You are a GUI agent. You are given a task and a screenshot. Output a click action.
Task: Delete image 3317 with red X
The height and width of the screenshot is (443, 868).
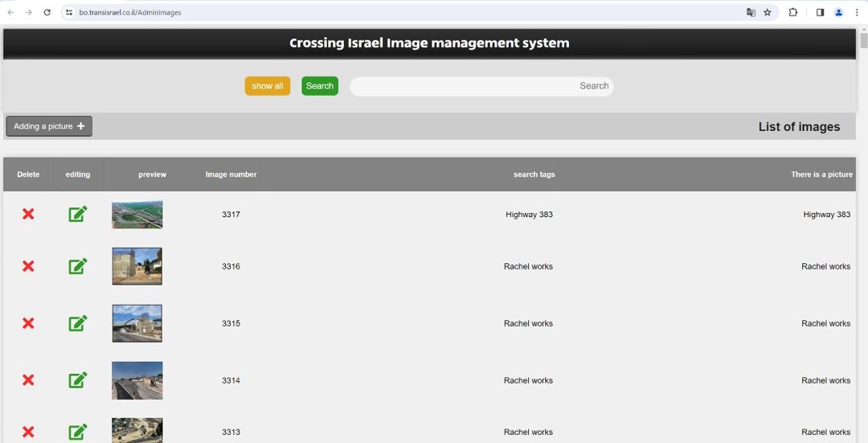click(28, 214)
